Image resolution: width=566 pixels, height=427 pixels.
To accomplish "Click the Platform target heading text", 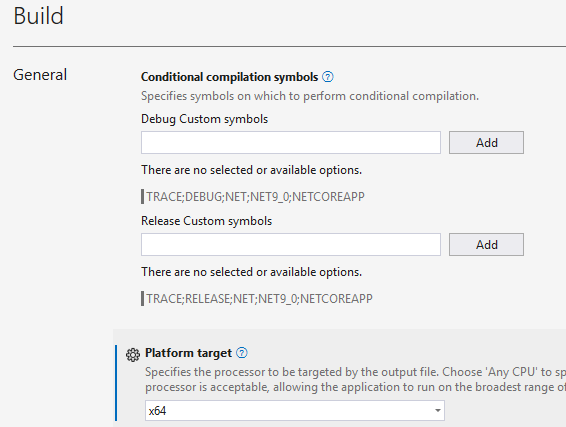I will 188,353.
